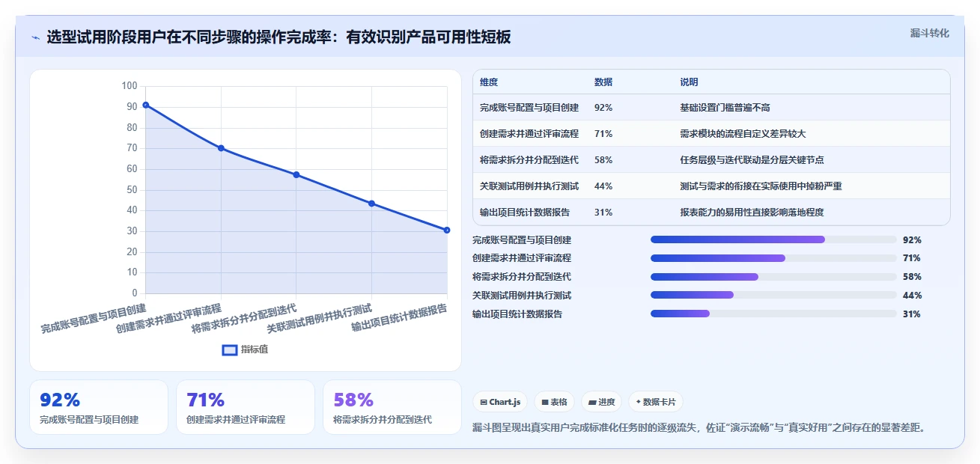Click the summary sentence starting 漏斗图呈现出
The height and width of the screenshot is (464, 980).
[x=699, y=428]
